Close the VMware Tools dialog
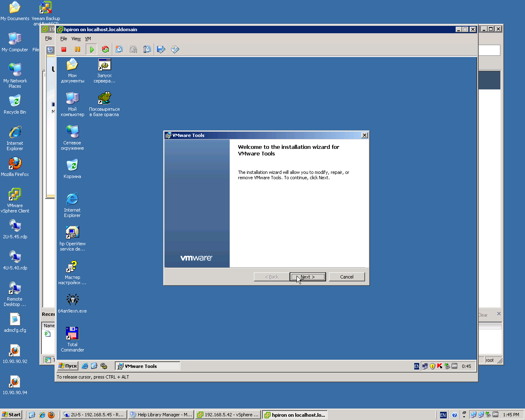The height and width of the screenshot is (420, 525). tap(364, 135)
